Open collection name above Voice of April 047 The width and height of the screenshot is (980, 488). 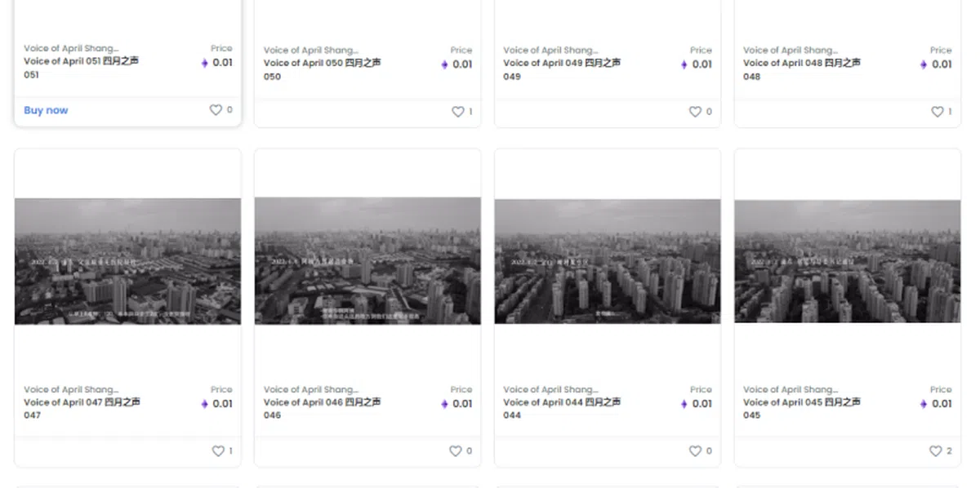tap(71, 389)
